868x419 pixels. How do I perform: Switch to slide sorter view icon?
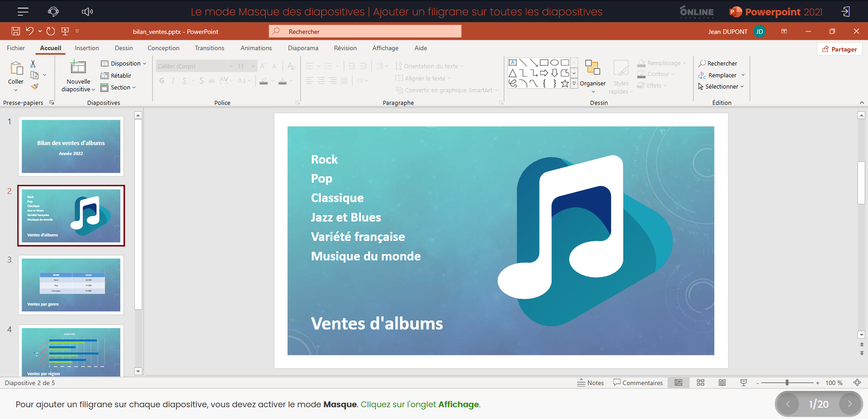[x=701, y=383]
